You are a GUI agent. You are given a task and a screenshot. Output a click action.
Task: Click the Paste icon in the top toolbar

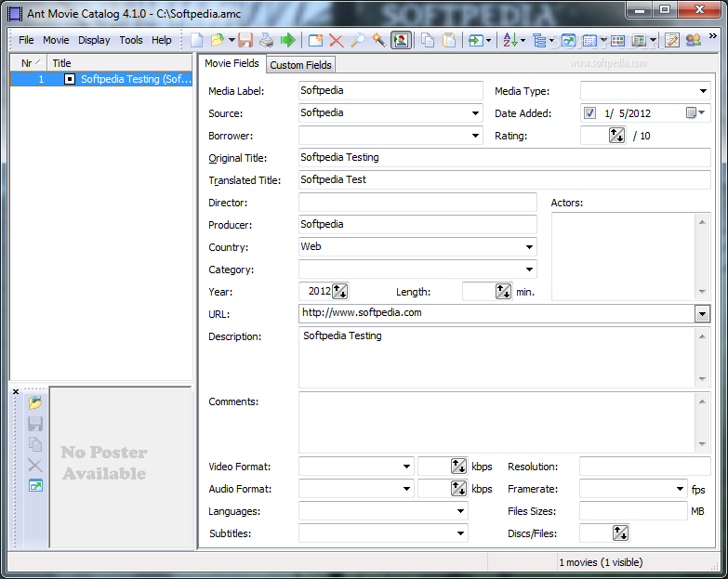click(449, 40)
